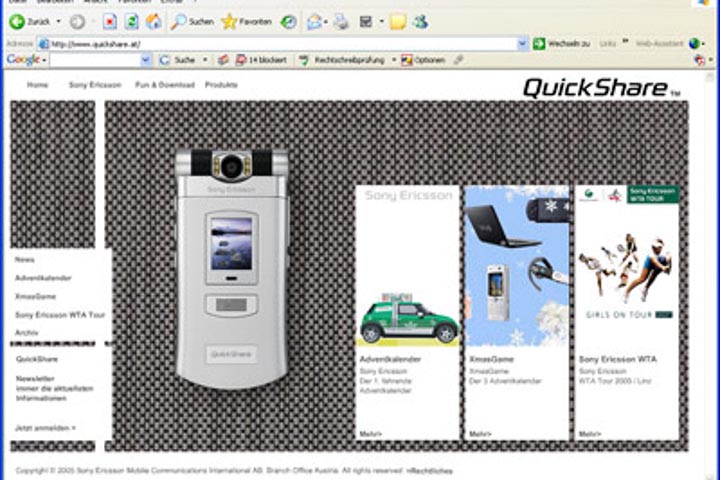
Task: Click the Web-Assistent globe icon
Action: tap(695, 44)
